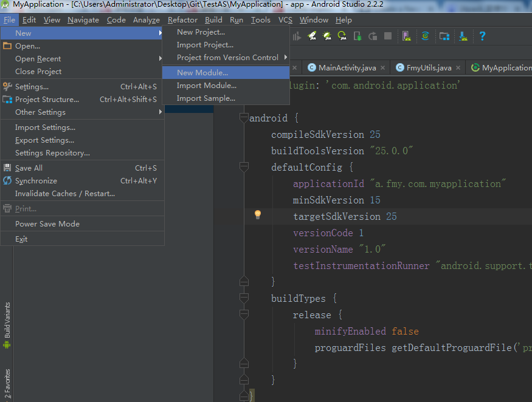Click the blue Help question mark
The width and height of the screenshot is (532, 402).
pos(482,36)
